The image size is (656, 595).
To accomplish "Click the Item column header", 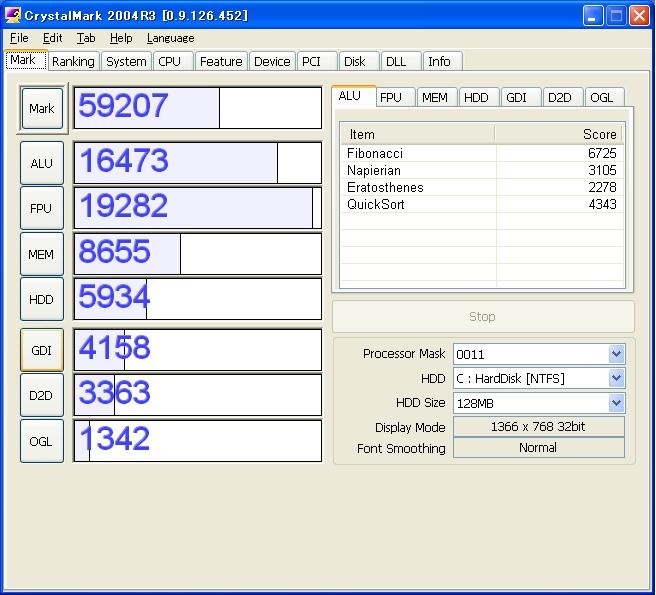I will tap(418, 134).
